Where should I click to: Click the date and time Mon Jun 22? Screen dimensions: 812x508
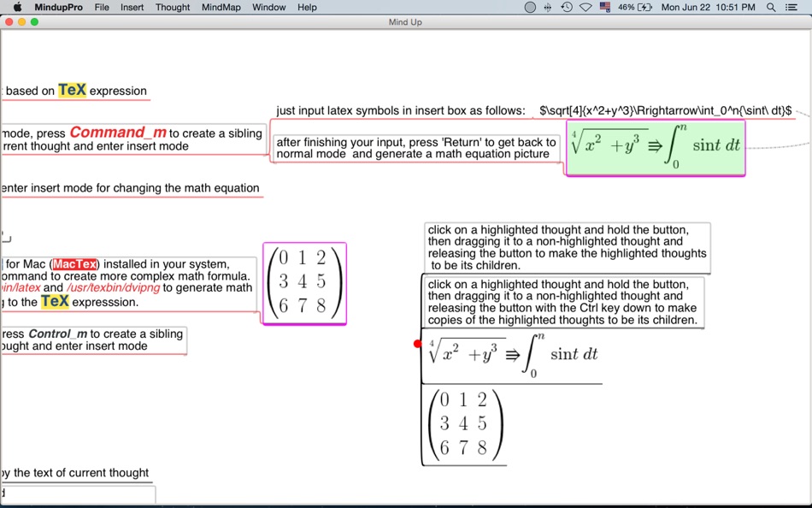tap(708, 7)
